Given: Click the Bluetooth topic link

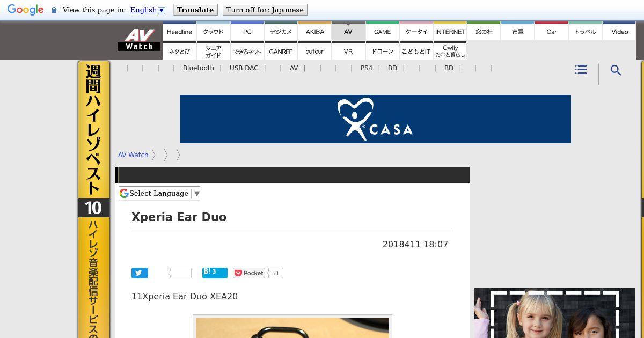Looking at the screenshot, I should (199, 68).
